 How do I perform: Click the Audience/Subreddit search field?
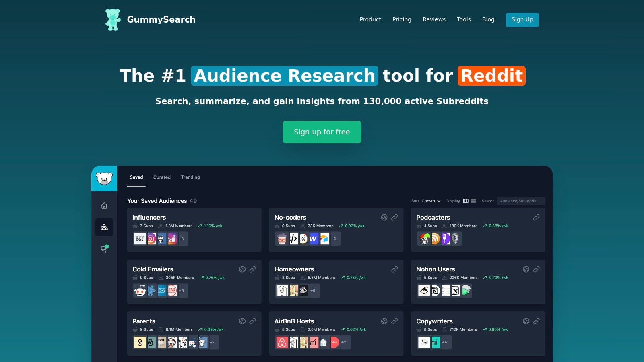click(521, 200)
